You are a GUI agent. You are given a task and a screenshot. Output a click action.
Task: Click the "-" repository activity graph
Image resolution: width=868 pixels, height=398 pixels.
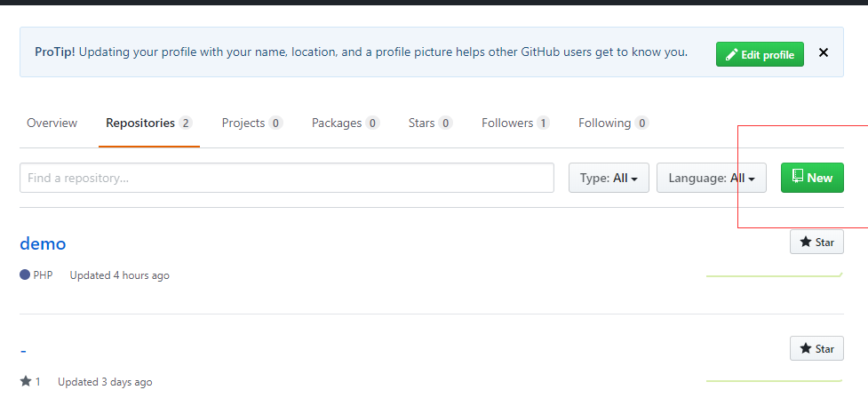[x=774, y=381]
